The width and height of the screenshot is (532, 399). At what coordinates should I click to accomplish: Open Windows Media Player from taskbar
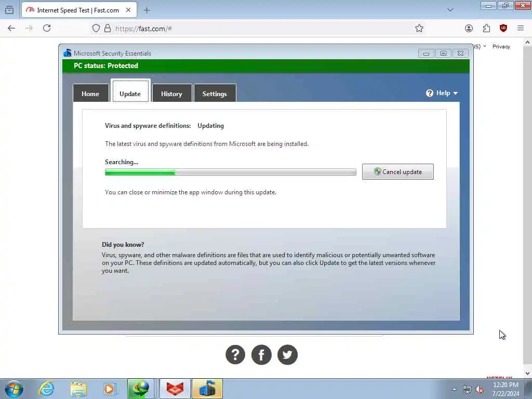[x=110, y=389]
